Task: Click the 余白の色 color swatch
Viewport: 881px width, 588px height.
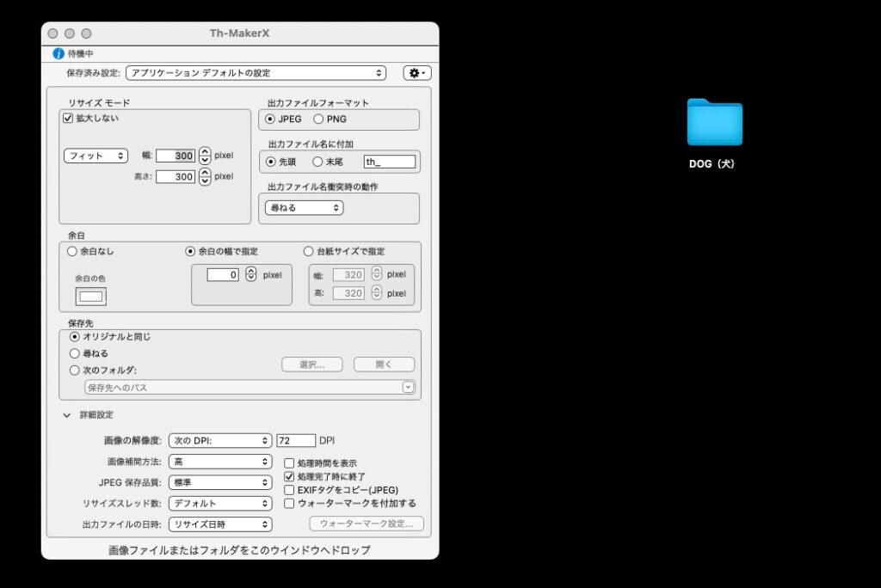Action: click(91, 297)
